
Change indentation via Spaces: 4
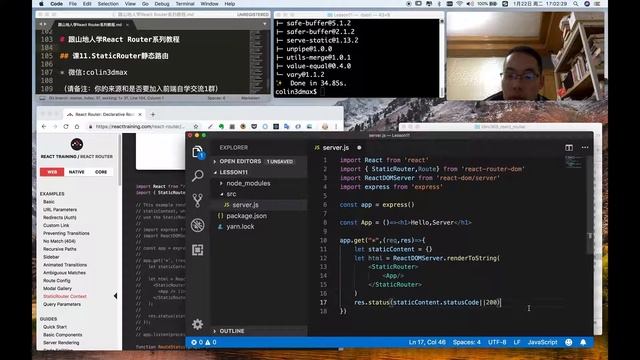[467, 342]
